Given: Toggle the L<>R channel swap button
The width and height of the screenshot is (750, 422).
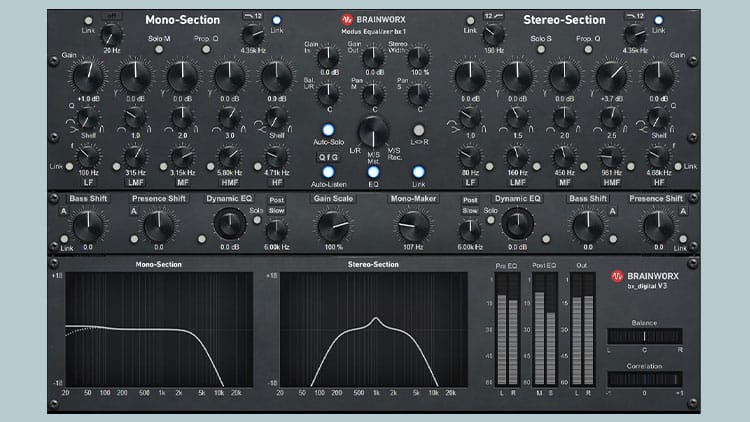Looking at the screenshot, I should 419,130.
